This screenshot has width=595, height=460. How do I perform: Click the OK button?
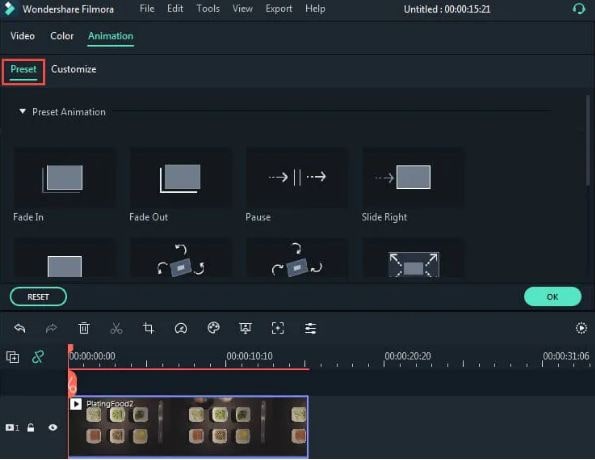coord(552,297)
